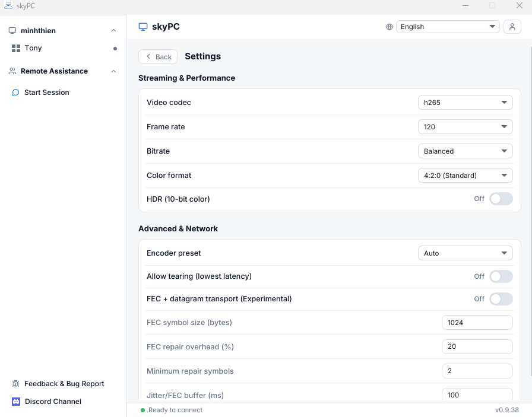Click the green Ready to connect status dot
Screen dimensions: 532x417
pos(142,410)
